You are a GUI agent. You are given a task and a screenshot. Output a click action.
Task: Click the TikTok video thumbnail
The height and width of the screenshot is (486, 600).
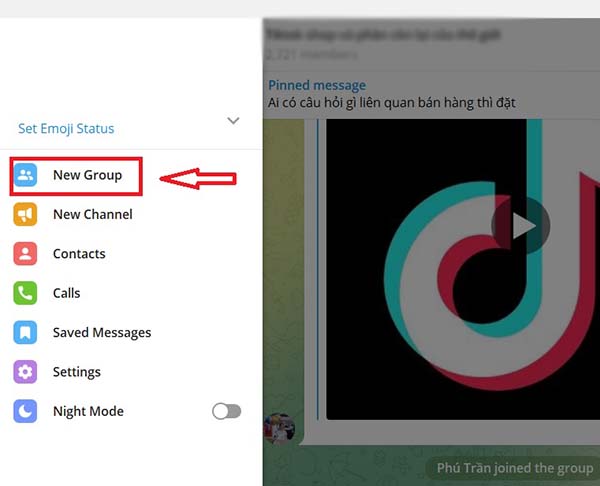click(463, 269)
